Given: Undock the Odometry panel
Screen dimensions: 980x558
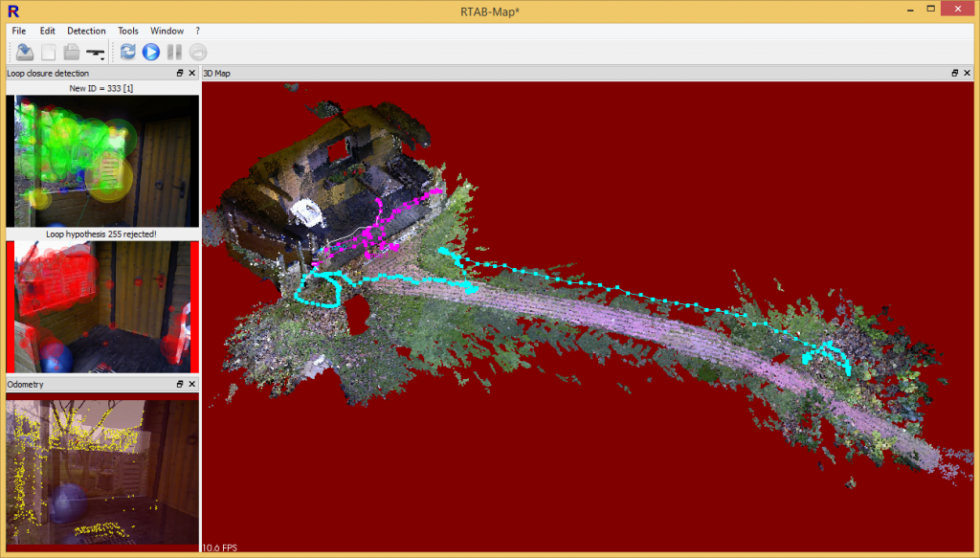Looking at the screenshot, I should [180, 384].
